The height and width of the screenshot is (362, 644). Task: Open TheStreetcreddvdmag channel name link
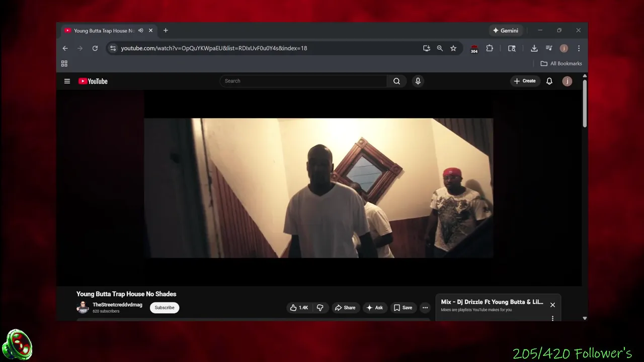[117, 305]
